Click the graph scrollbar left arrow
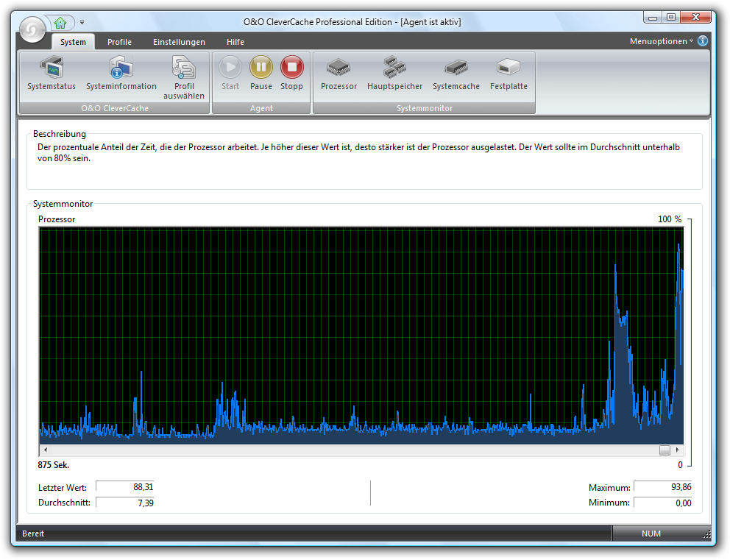This screenshot has height=560, width=730. pyautogui.click(x=45, y=450)
